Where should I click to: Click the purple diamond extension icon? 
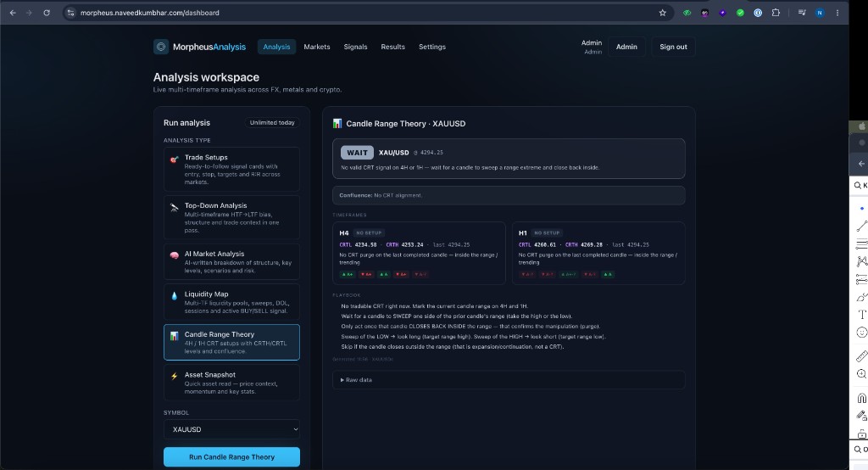coord(722,13)
